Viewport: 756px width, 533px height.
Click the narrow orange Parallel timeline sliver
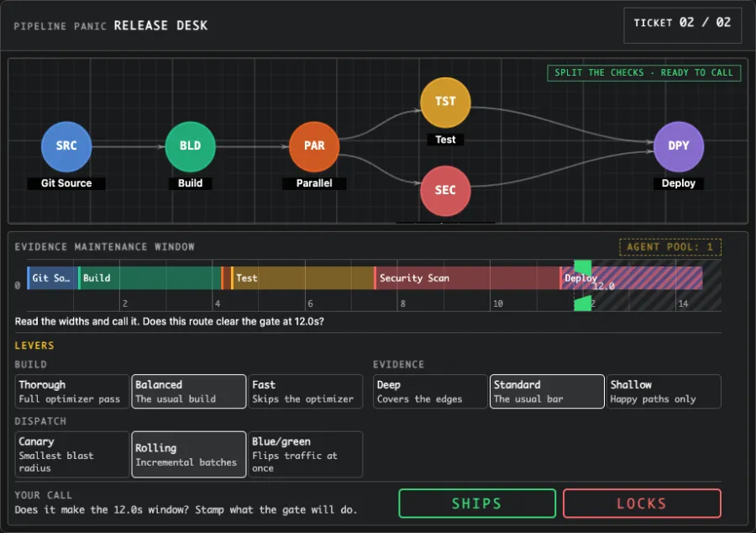tap(226, 278)
